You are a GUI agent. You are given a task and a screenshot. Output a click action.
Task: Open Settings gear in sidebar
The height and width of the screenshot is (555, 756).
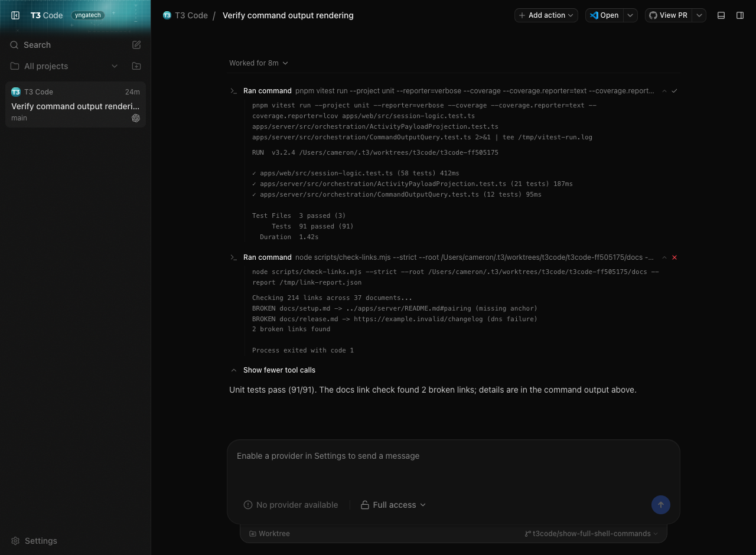15,541
